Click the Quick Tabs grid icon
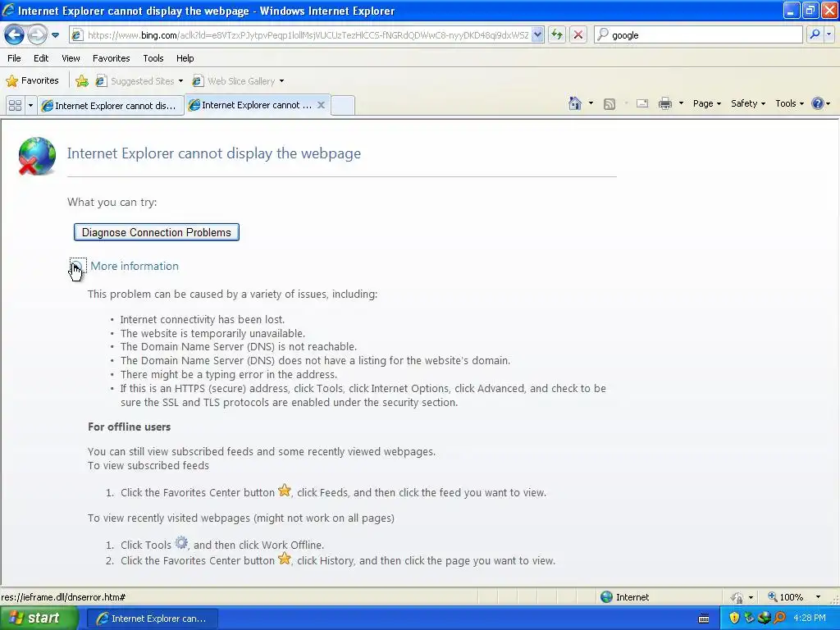The height and width of the screenshot is (630, 840). tap(15, 106)
